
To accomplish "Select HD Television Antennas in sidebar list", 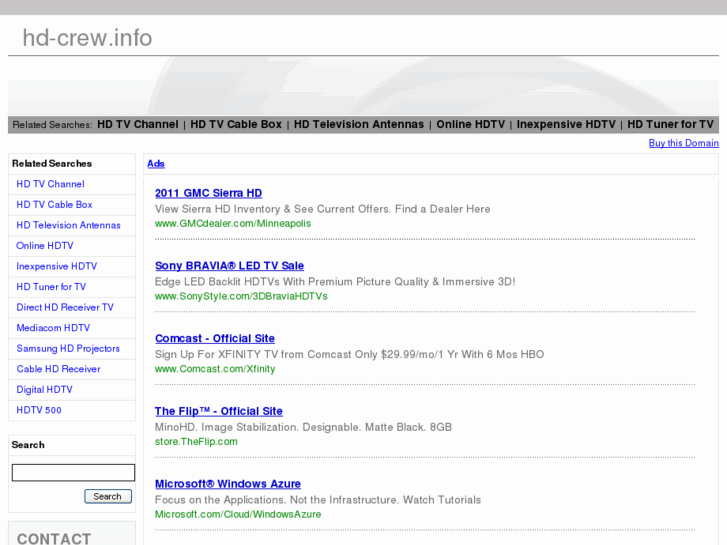I will tap(68, 225).
